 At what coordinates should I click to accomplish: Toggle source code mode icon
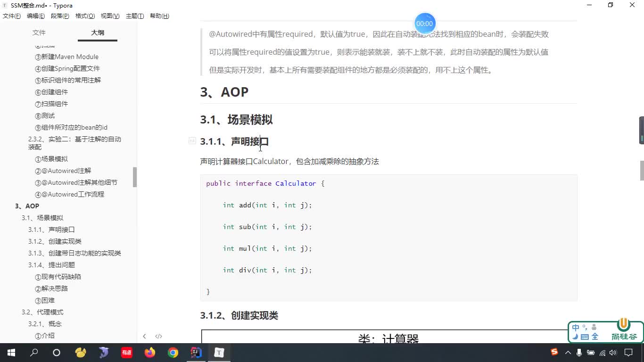click(x=159, y=336)
